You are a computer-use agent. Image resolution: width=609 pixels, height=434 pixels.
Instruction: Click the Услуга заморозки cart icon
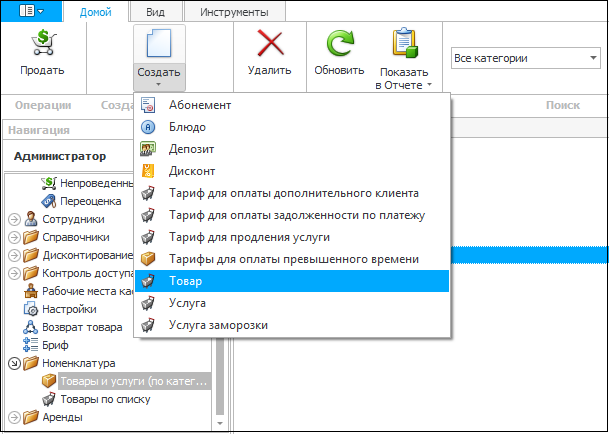point(148,325)
